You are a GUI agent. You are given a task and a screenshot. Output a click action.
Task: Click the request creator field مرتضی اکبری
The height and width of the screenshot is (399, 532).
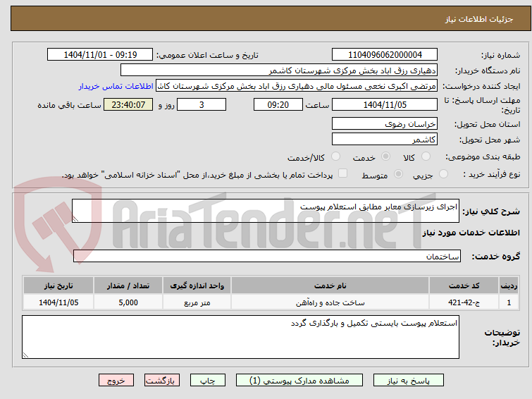tap(297, 86)
